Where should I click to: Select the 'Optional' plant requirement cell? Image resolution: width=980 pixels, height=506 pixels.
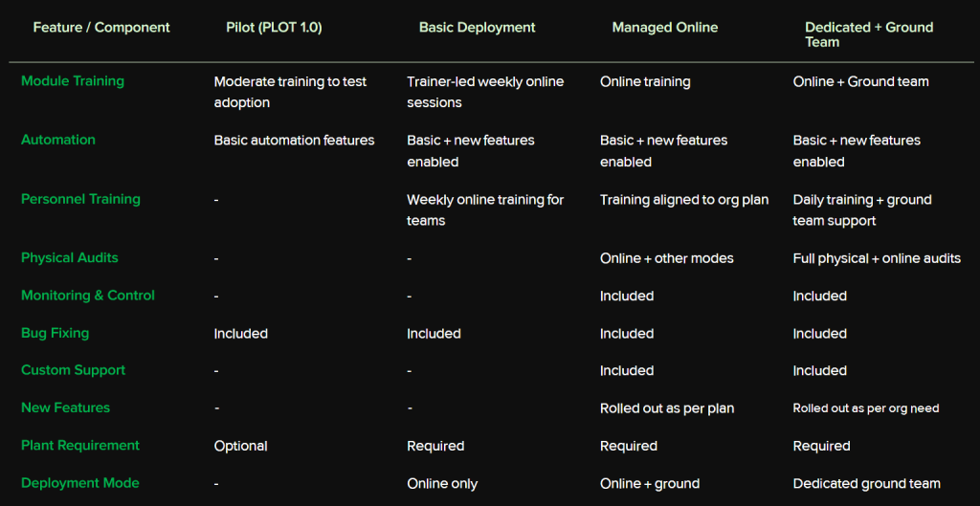tap(241, 446)
